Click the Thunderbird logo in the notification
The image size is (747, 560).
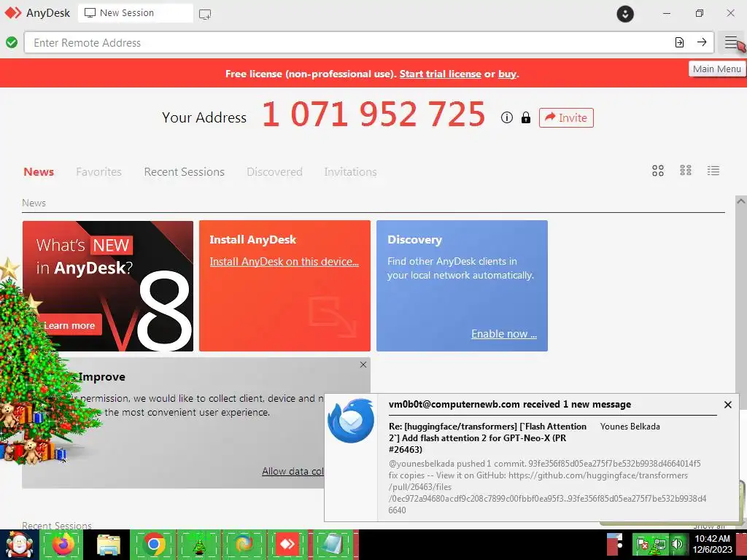(351, 421)
